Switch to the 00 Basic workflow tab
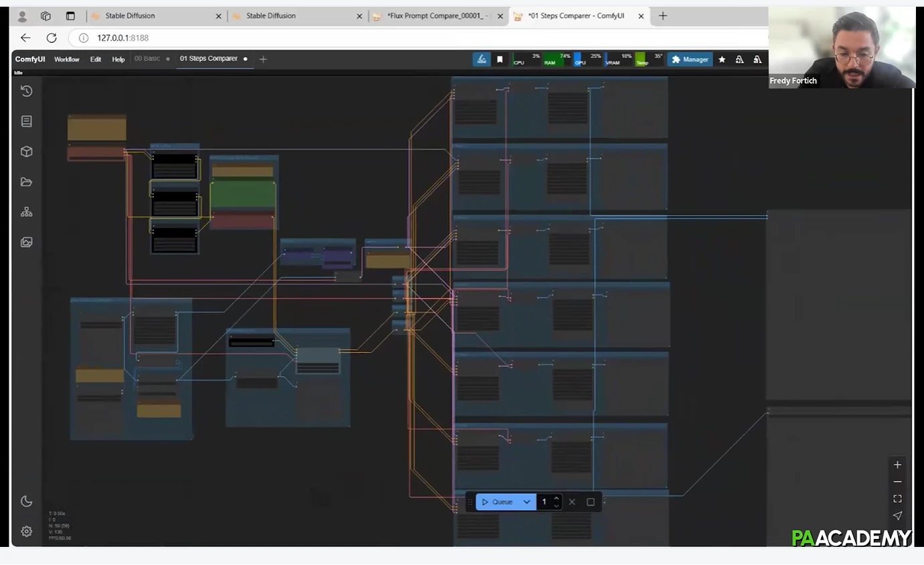Screen dimensions: 924x565 147,59
